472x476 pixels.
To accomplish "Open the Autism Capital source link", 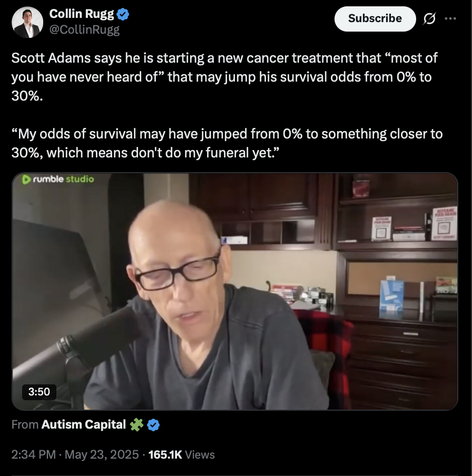I will pos(84,424).
